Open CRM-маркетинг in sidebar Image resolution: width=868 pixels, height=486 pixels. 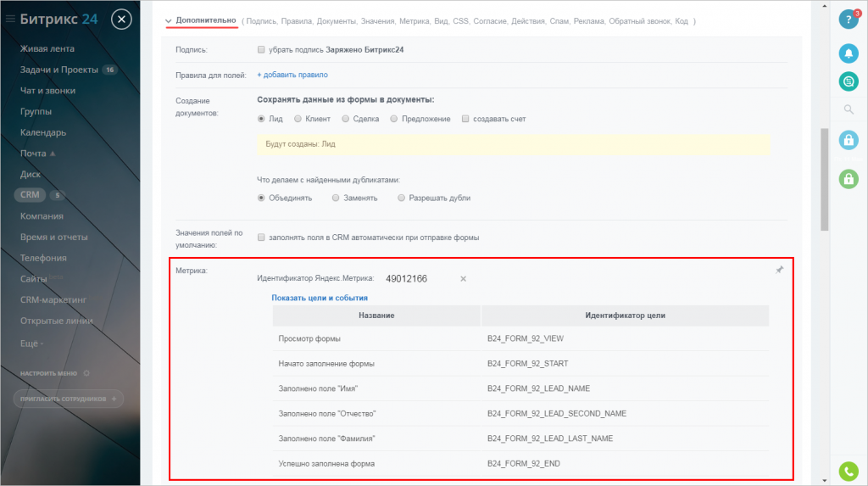[53, 299]
